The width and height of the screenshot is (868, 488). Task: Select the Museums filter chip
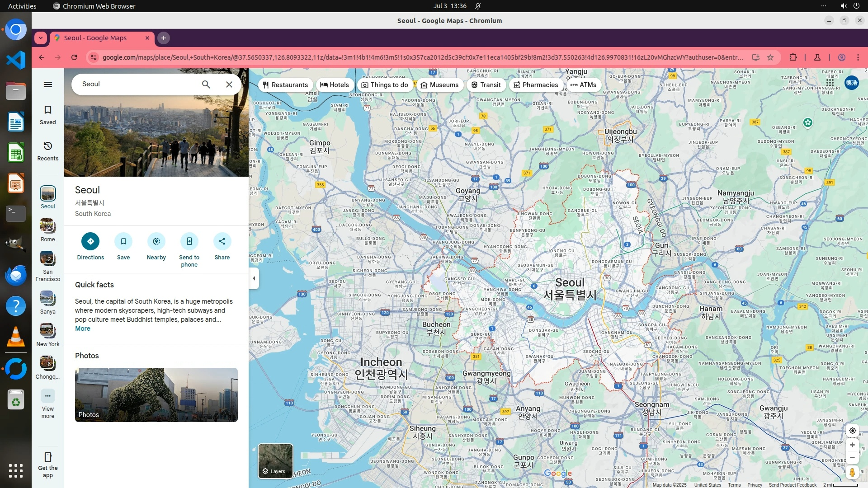click(439, 85)
